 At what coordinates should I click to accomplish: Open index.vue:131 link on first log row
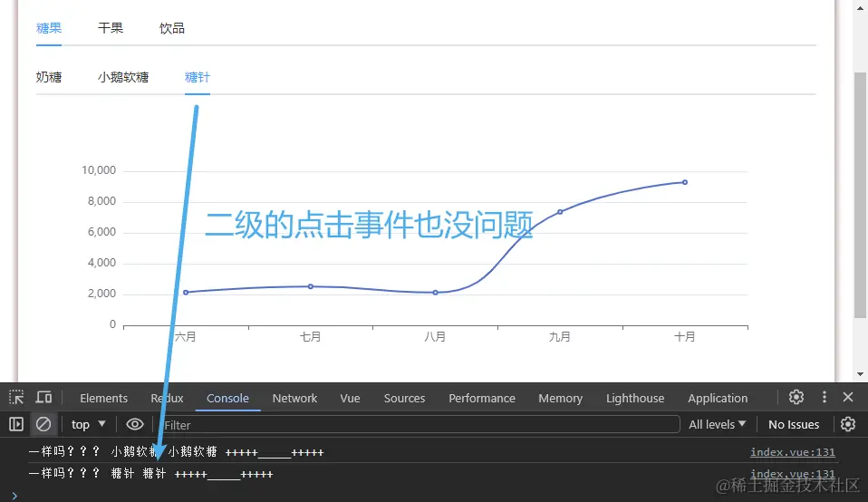(x=792, y=451)
